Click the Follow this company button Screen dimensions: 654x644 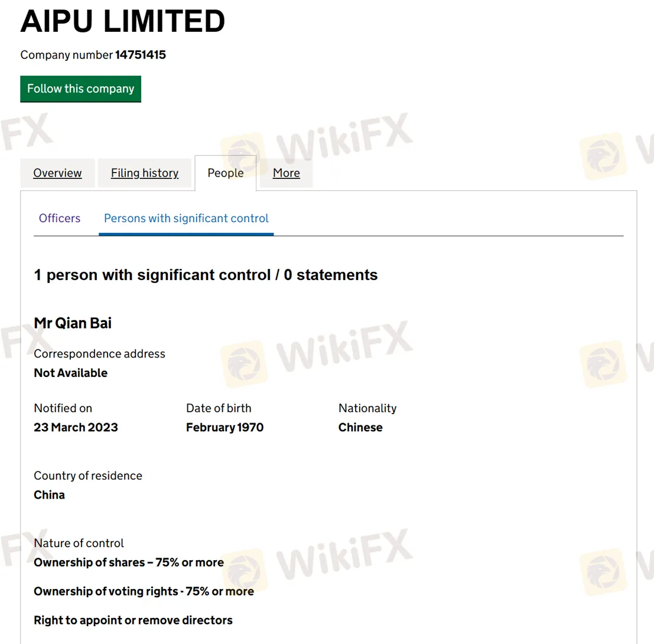pyautogui.click(x=80, y=89)
